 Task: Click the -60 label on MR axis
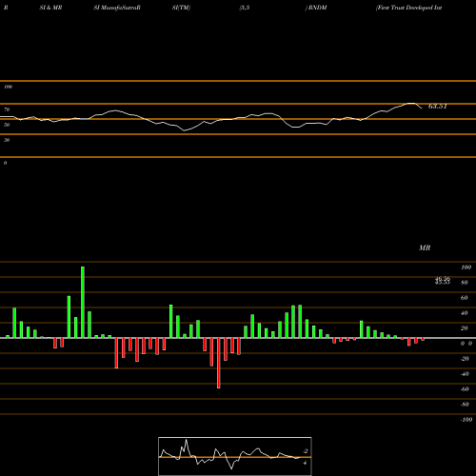click(x=465, y=389)
